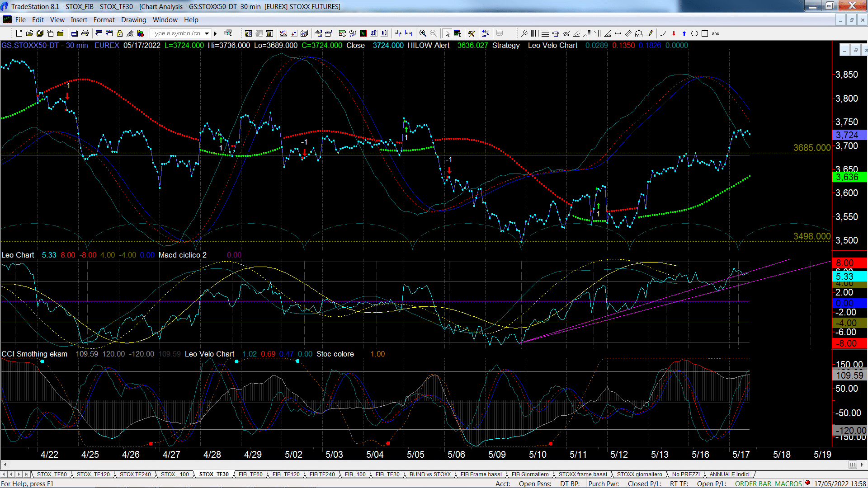
Task: Switch to the STOX TF240 tab
Action: click(x=135, y=474)
